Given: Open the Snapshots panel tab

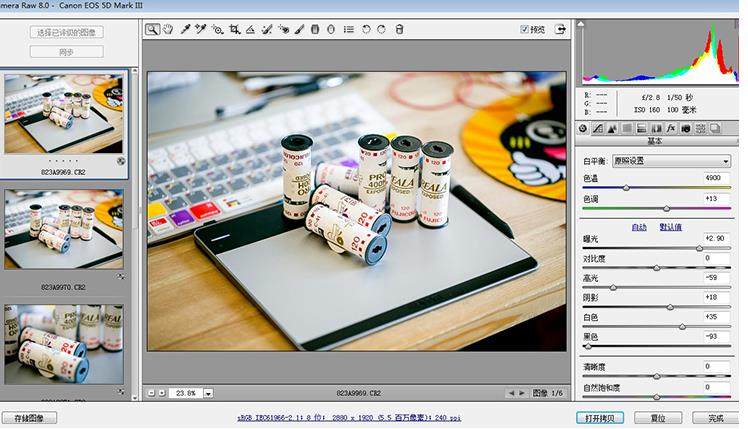Looking at the screenshot, I should (x=715, y=128).
